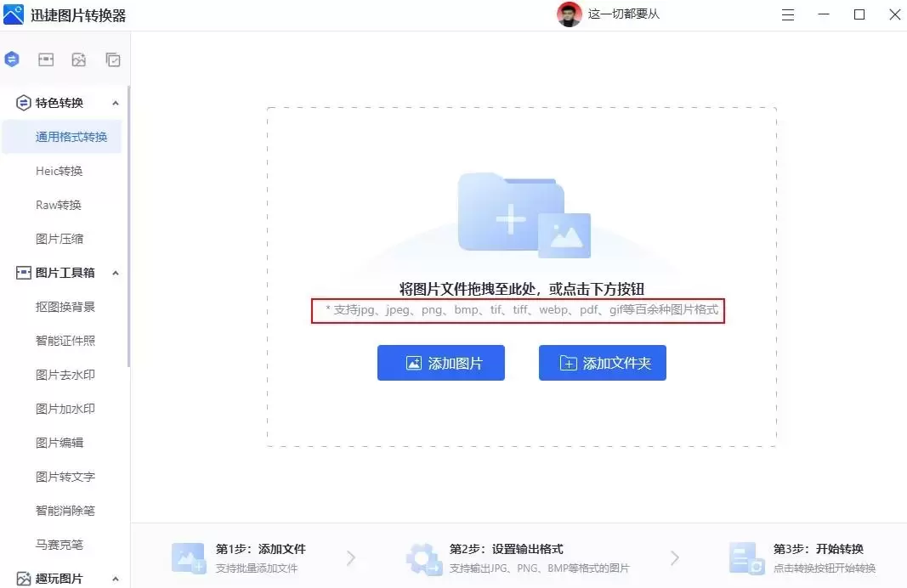The height and width of the screenshot is (588, 907).
Task: Switch to Heic转换 conversion mode
Action: click(x=58, y=171)
